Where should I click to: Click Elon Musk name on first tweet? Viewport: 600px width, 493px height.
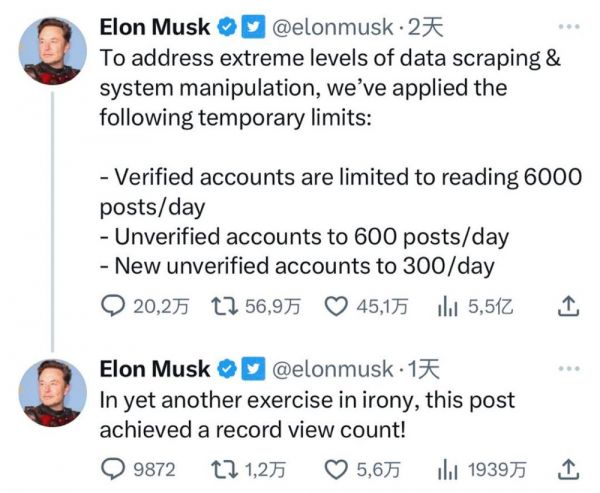coord(154,29)
